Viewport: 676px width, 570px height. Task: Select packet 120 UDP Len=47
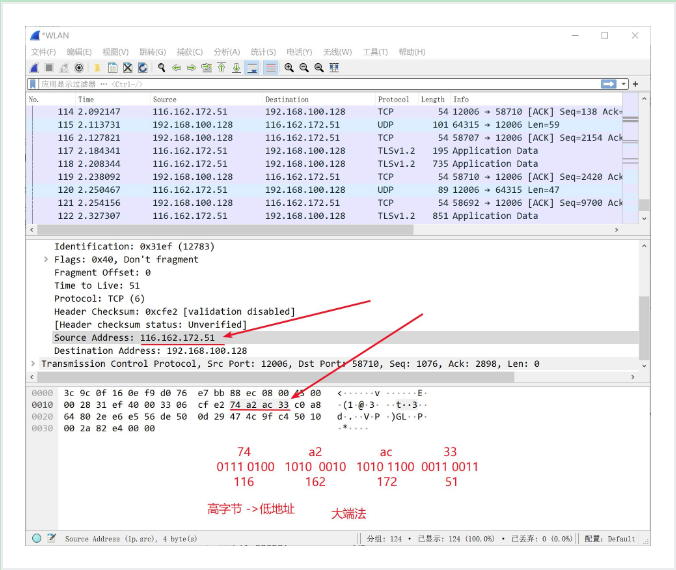click(x=325, y=190)
